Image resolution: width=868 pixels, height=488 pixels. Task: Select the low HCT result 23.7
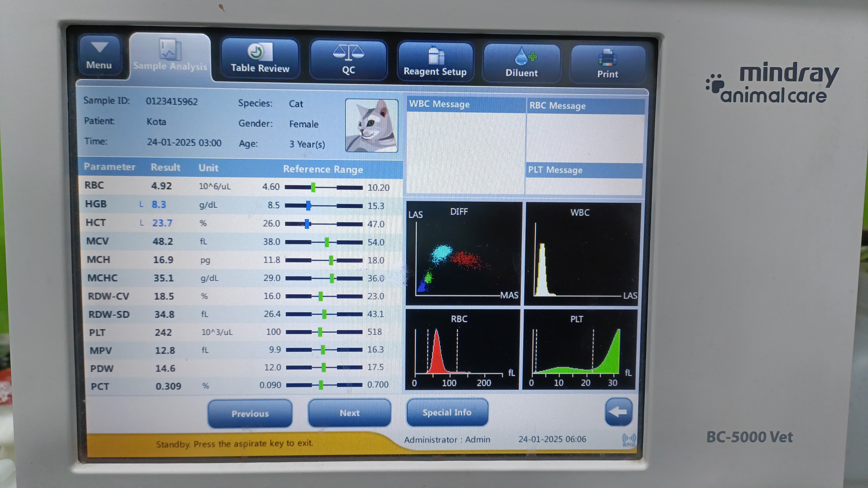162,223
